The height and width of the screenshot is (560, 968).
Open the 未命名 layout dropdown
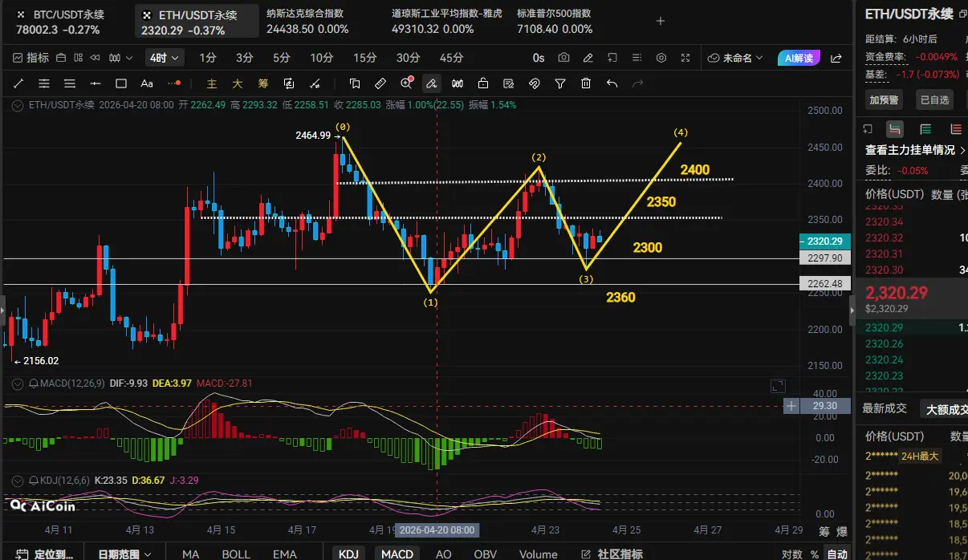pos(737,58)
